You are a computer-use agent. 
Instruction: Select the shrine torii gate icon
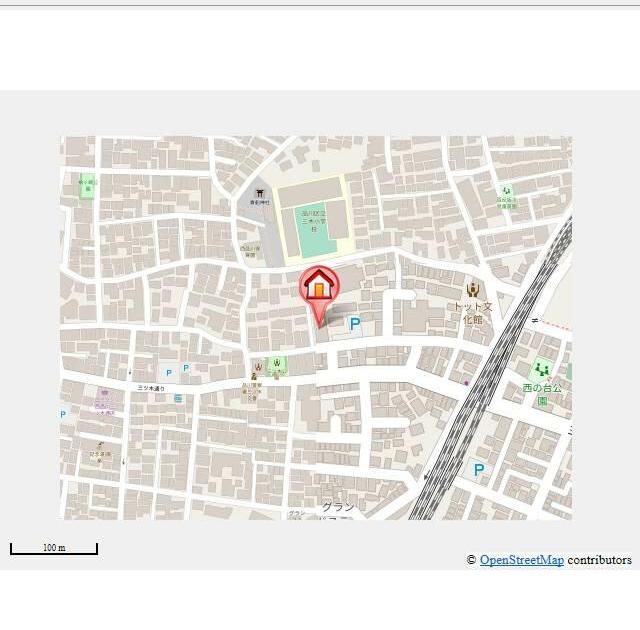pos(259,193)
